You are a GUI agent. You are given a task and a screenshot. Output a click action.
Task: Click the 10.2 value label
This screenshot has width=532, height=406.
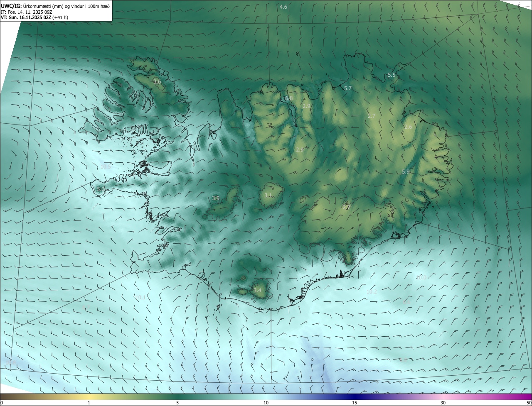point(372,291)
